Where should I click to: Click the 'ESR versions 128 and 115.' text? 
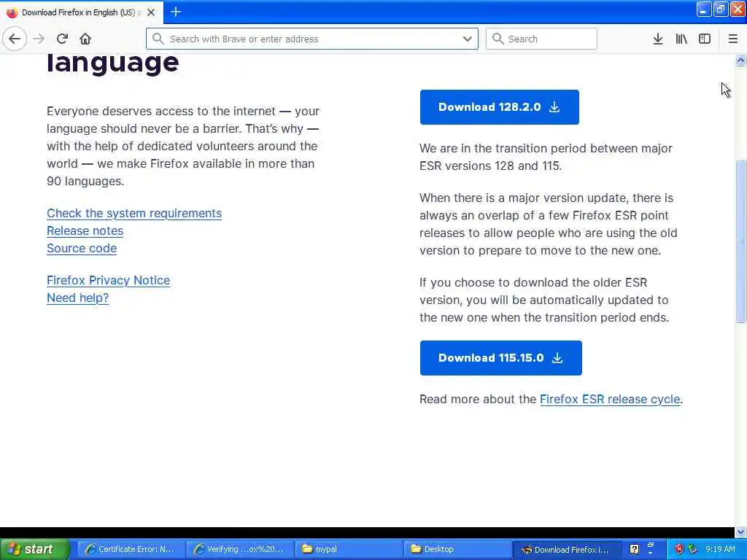[491, 166]
